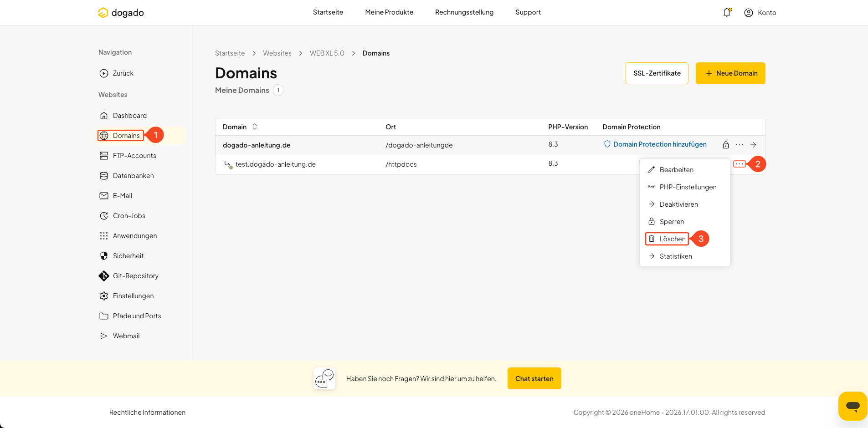Open three-dots menu for test.dogado-anleitung.de
This screenshot has height=428, width=868.
coord(740,164)
